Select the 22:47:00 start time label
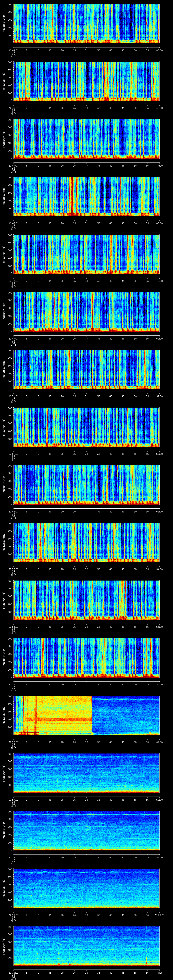The width and height of the screenshot is (173, 980). (x=14, y=223)
